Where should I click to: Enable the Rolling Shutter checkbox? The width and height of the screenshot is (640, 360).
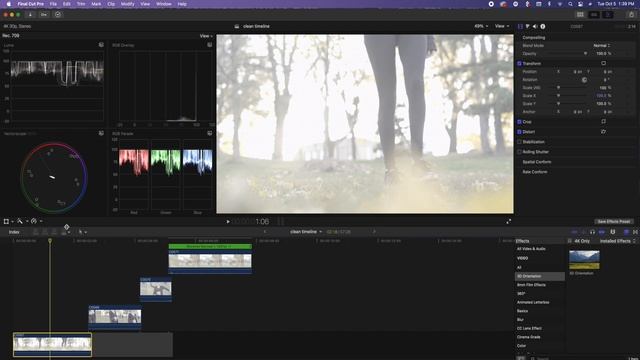click(519, 152)
